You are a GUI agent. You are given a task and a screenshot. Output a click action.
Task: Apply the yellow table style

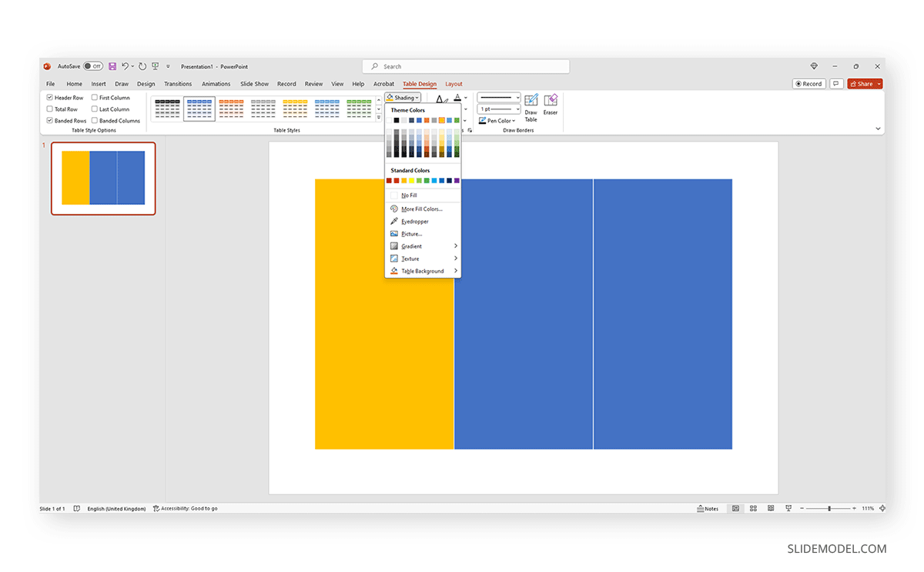[295, 109]
